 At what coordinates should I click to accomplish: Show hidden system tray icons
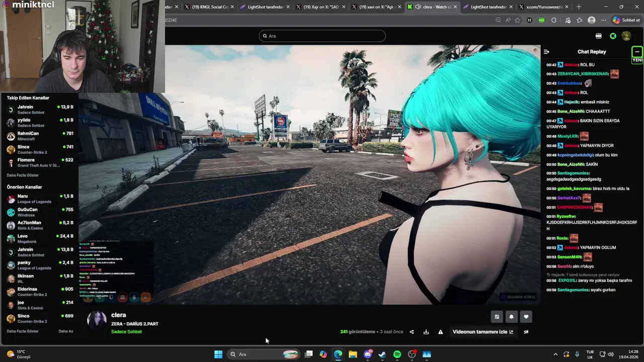tap(555, 354)
